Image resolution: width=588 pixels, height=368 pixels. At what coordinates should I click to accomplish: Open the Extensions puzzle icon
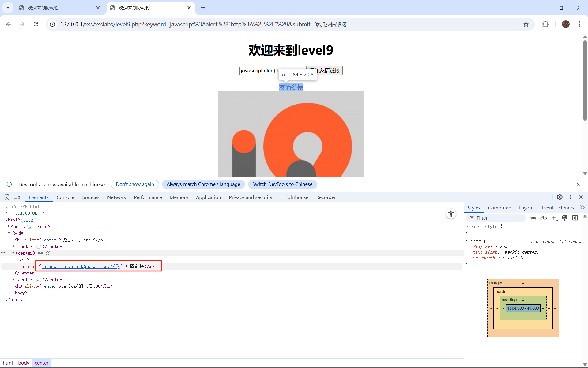click(545, 24)
